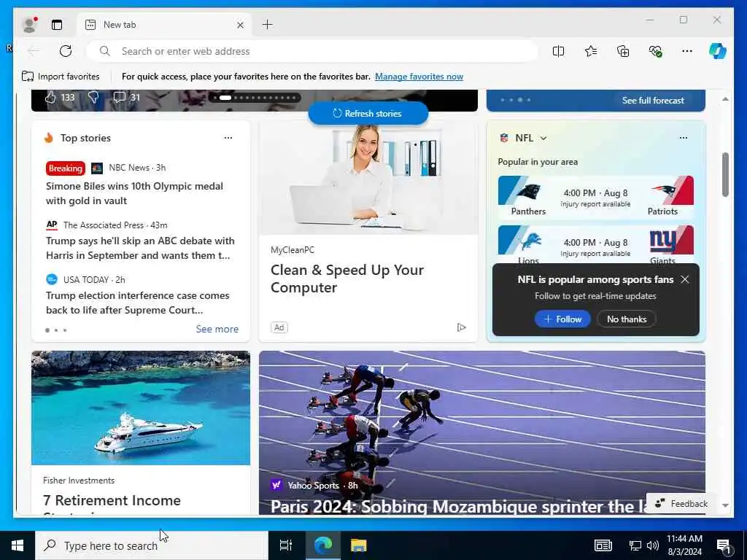The width and height of the screenshot is (747, 560).
Task: Open Task View on taskbar
Action: [285, 545]
